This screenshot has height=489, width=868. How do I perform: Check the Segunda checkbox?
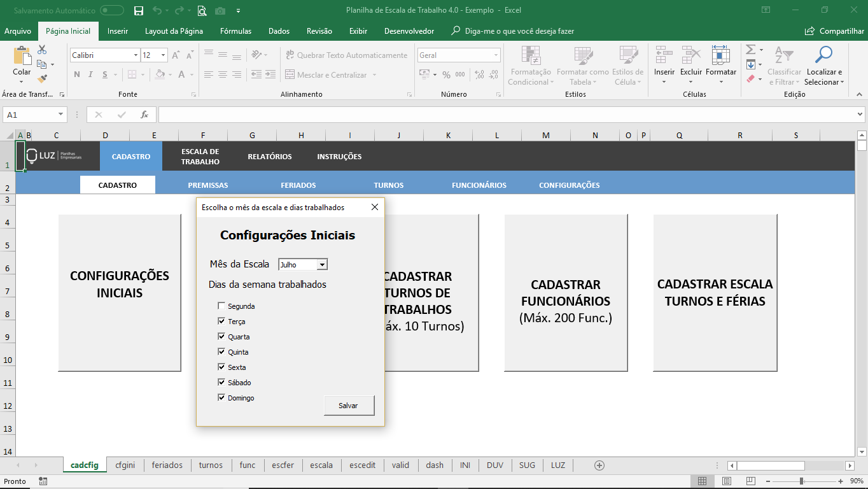click(221, 306)
